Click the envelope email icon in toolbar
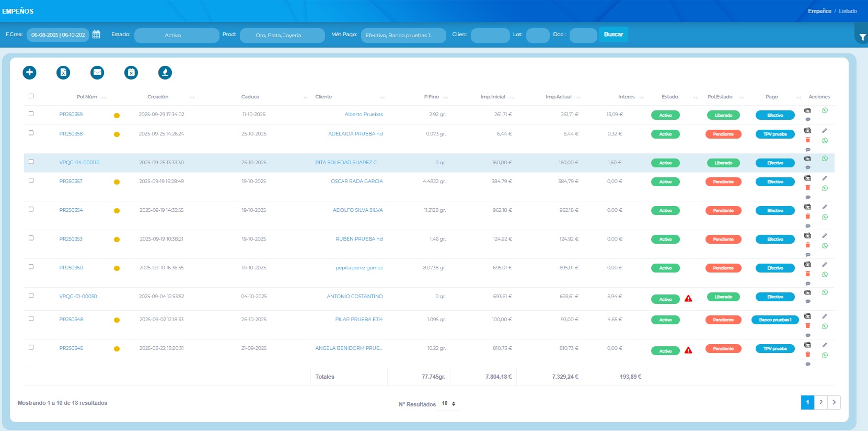The width and height of the screenshot is (868, 431). tap(97, 73)
